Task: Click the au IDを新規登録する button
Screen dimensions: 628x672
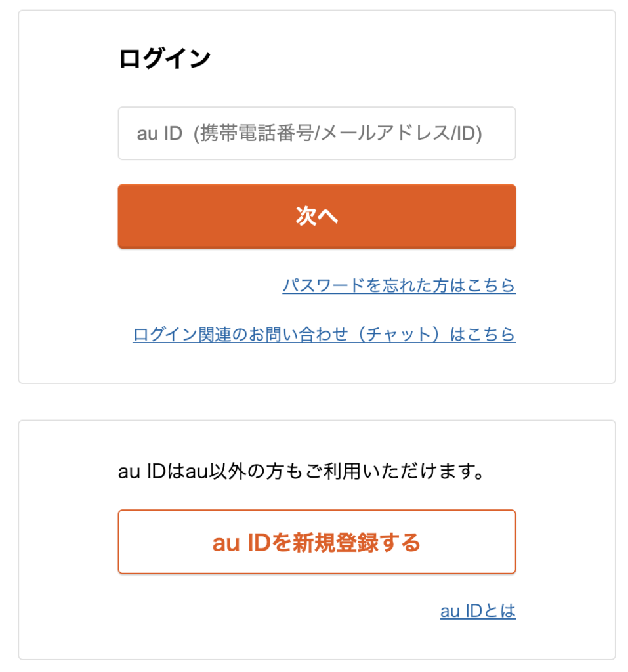Action: coord(316,542)
